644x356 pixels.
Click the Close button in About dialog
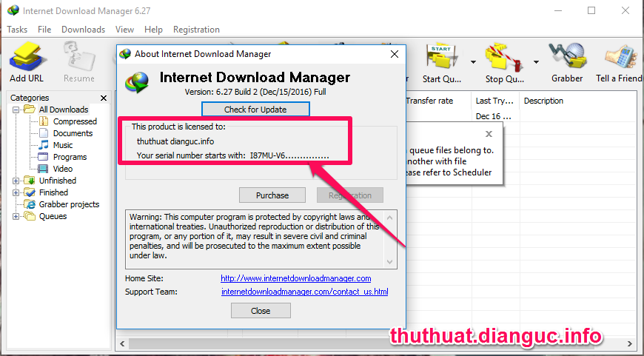(x=261, y=310)
